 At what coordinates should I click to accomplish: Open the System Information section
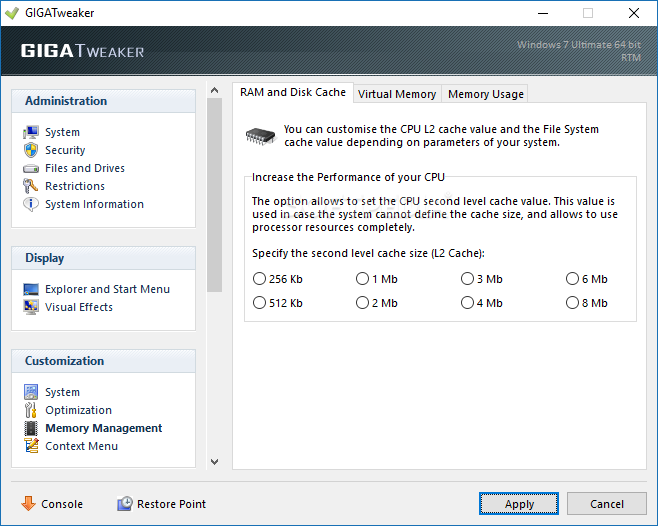click(94, 204)
